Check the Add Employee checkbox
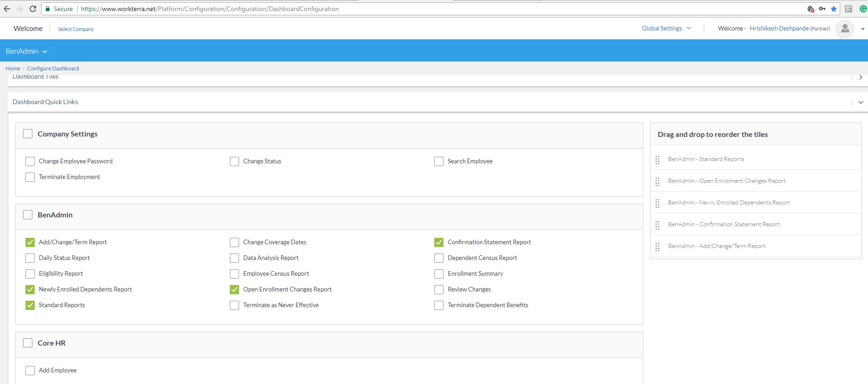Screen dimensions: 868x384 [x=30, y=371]
